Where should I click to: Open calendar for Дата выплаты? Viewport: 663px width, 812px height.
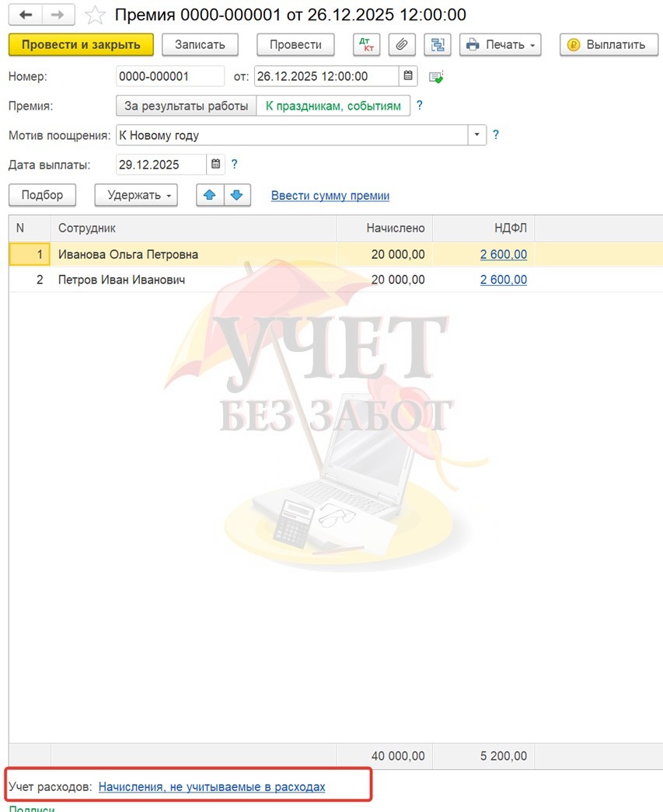coord(215,165)
